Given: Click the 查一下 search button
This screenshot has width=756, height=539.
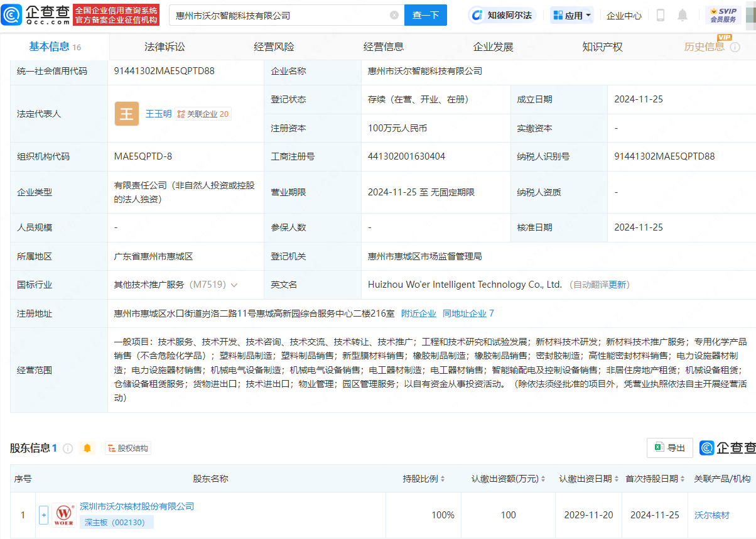Looking at the screenshot, I should point(426,15).
